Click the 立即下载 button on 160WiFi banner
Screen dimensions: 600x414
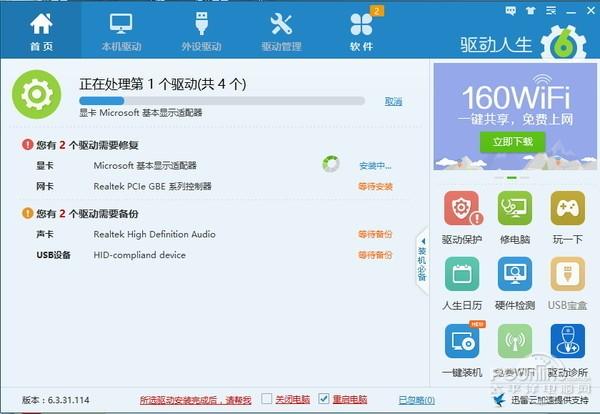pyautogui.click(x=513, y=142)
